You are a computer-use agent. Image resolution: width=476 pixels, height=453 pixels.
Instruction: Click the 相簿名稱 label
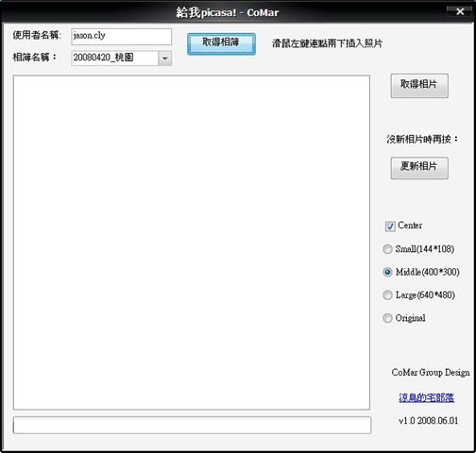pos(35,57)
